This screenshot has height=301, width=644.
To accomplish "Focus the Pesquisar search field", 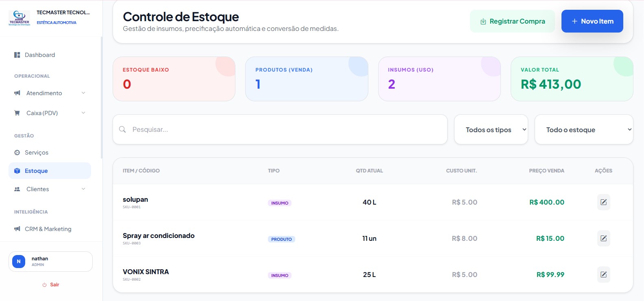I will click(280, 129).
